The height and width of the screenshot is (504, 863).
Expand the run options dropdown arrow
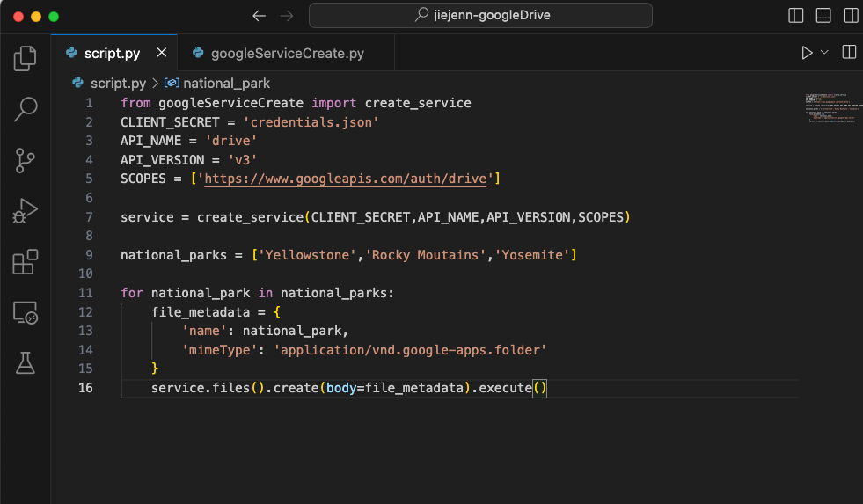click(824, 52)
